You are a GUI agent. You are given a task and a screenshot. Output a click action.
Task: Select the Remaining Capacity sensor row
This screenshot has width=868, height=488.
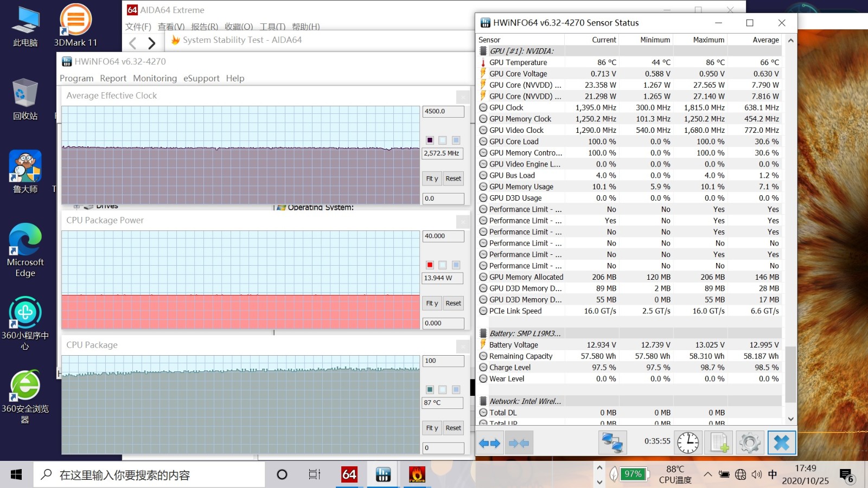[630, 356]
